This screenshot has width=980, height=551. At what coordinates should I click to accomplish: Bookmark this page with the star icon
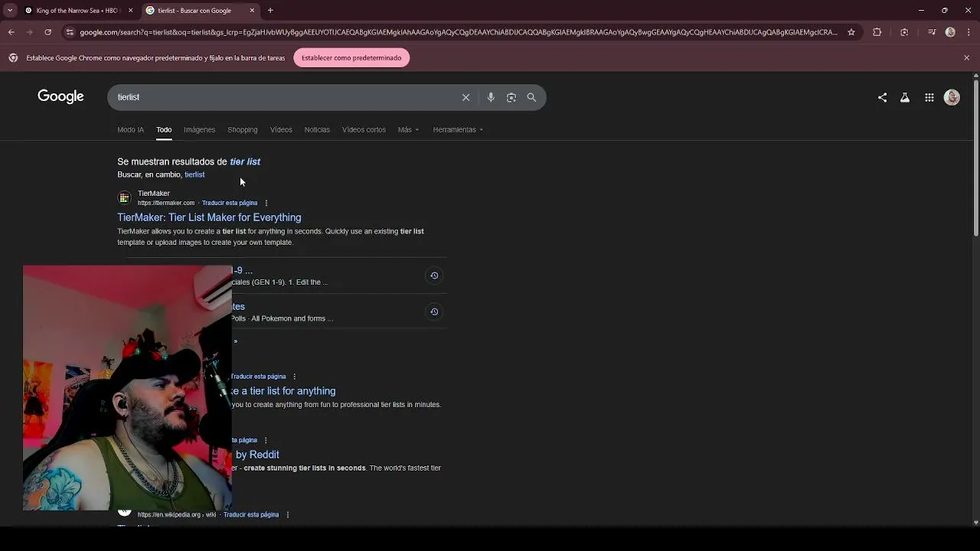pyautogui.click(x=851, y=32)
